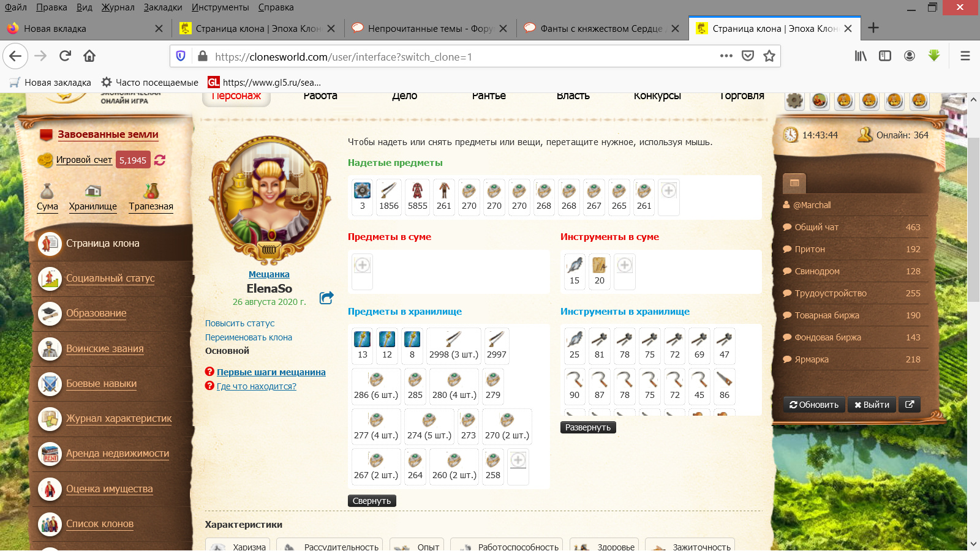
Task: Open the page actions three-dots menu
Action: coord(726,56)
